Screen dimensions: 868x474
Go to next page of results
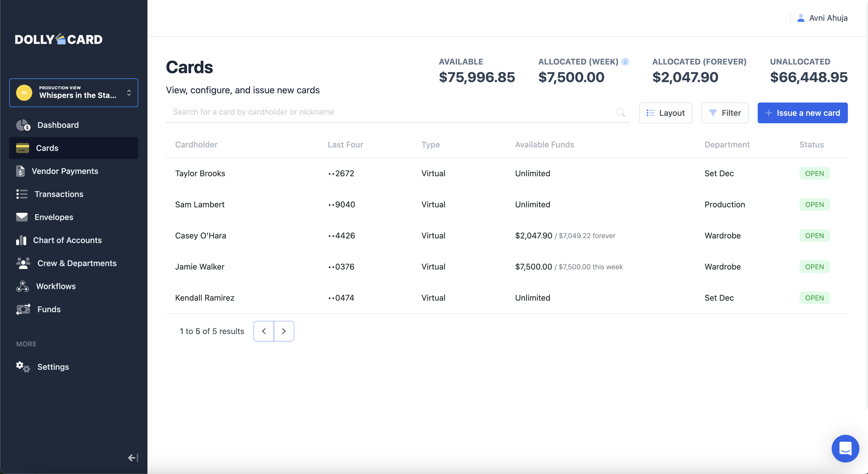click(x=284, y=331)
